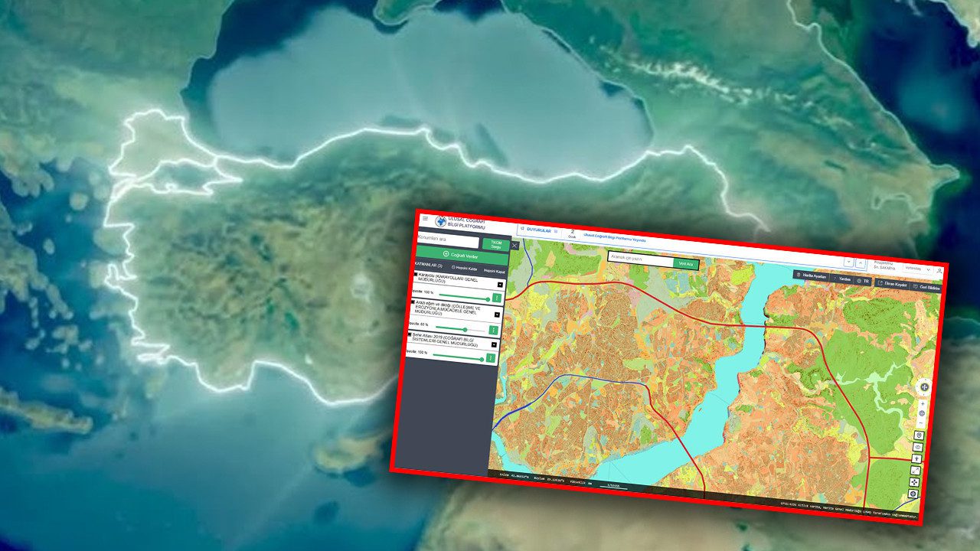Close the layers side panel with X
This screenshot has height=551, width=980.
(514, 246)
